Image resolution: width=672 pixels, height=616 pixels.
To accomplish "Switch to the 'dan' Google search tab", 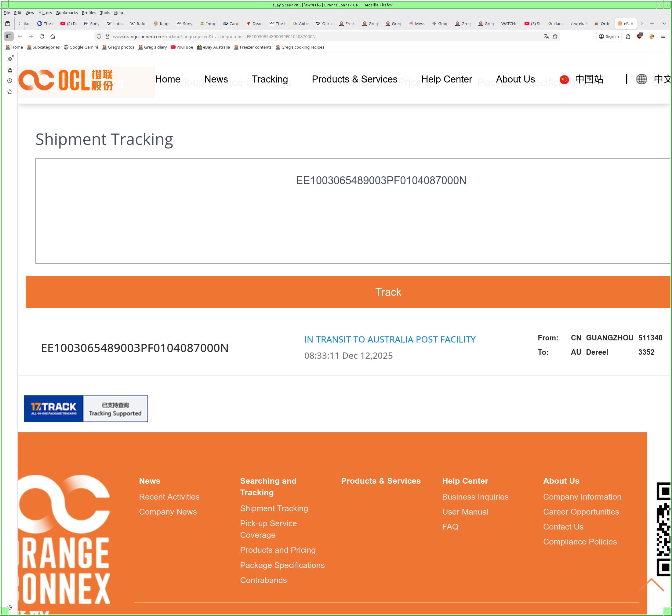I will coord(555,24).
